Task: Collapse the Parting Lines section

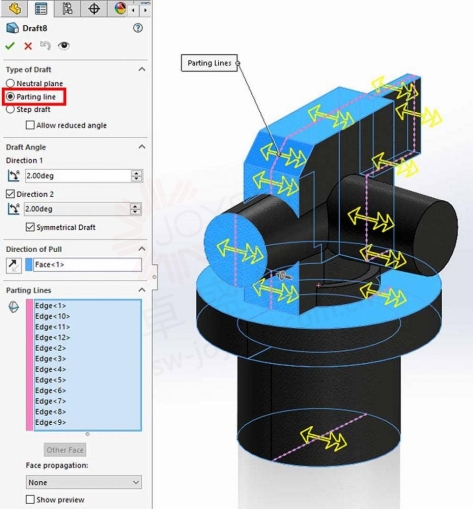Action: coord(142,290)
